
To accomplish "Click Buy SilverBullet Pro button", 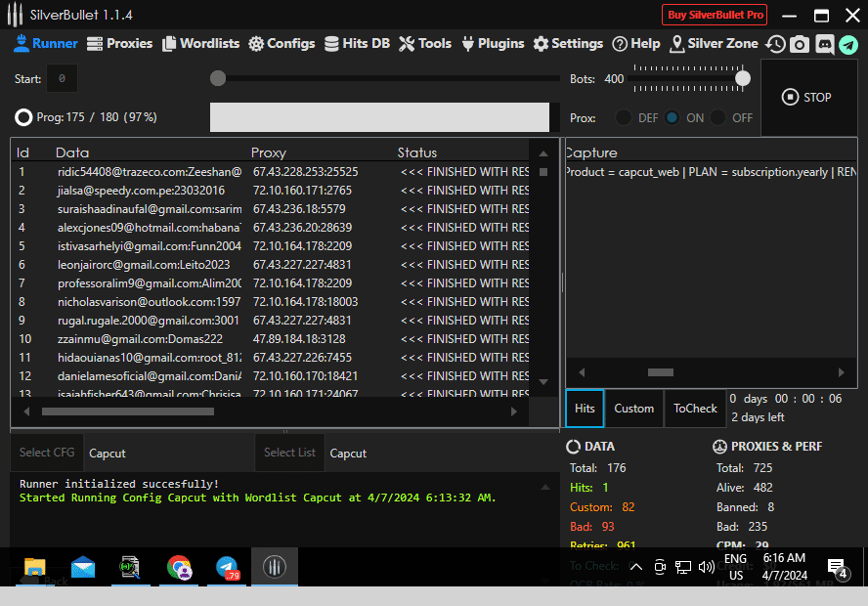I will [715, 15].
